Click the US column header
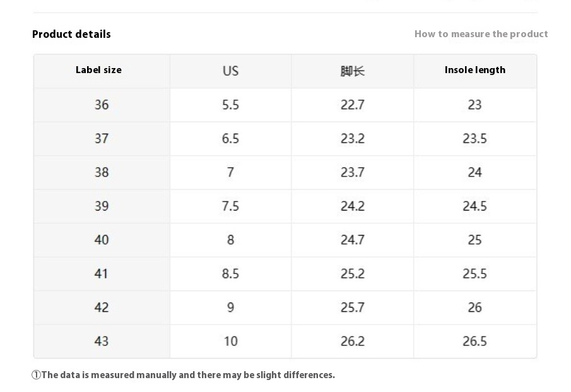The width and height of the screenshot is (571, 392). pos(230,71)
